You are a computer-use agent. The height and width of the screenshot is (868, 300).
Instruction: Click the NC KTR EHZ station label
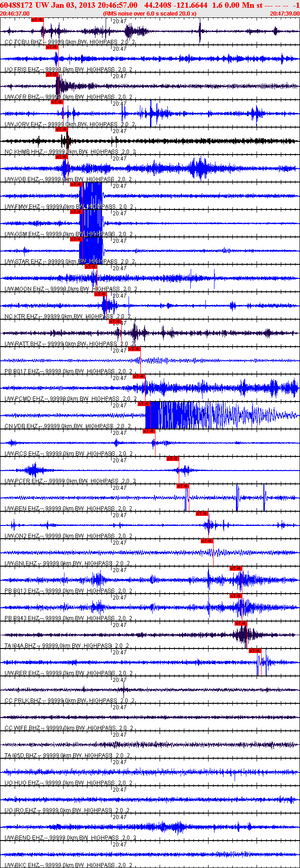coord(21,316)
